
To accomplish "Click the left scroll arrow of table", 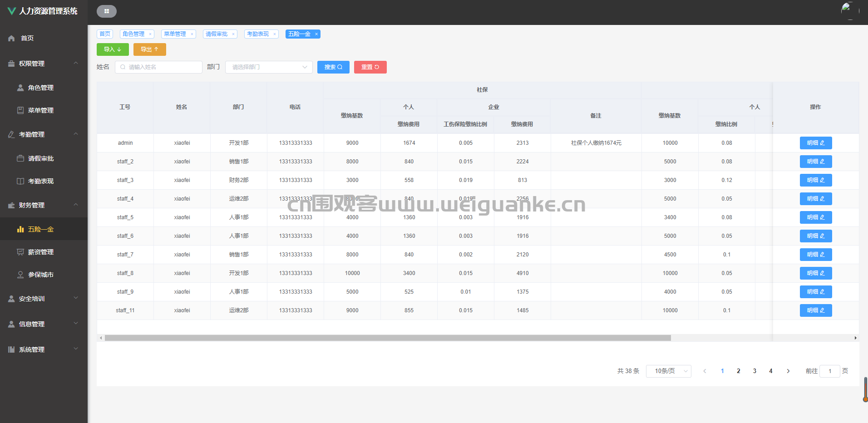I will coord(101,338).
